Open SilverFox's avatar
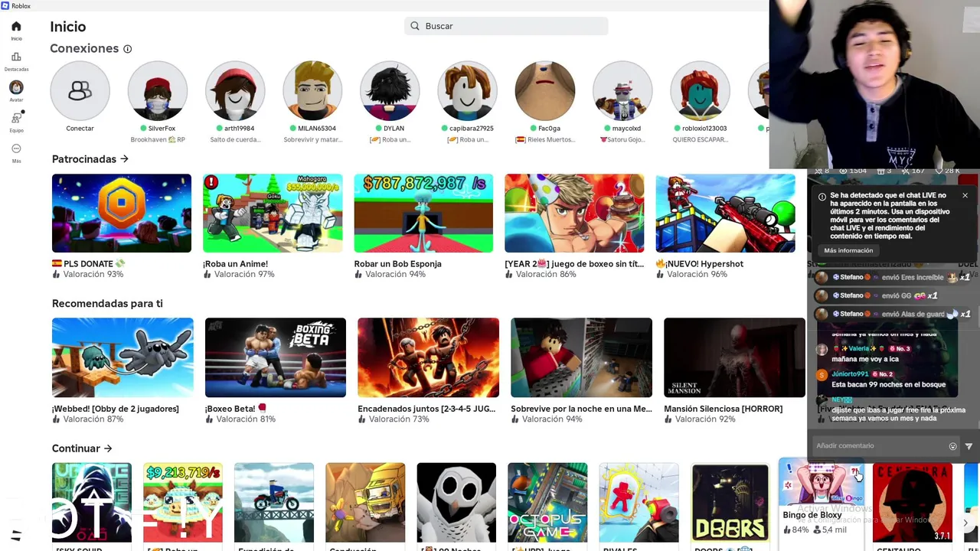 [x=158, y=91]
